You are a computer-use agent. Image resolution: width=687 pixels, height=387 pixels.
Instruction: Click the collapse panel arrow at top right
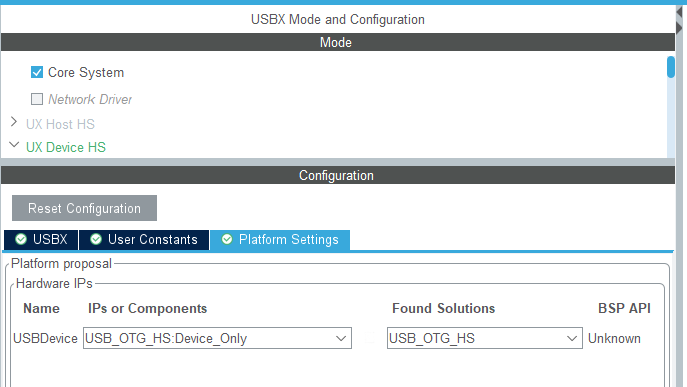tap(679, 12)
